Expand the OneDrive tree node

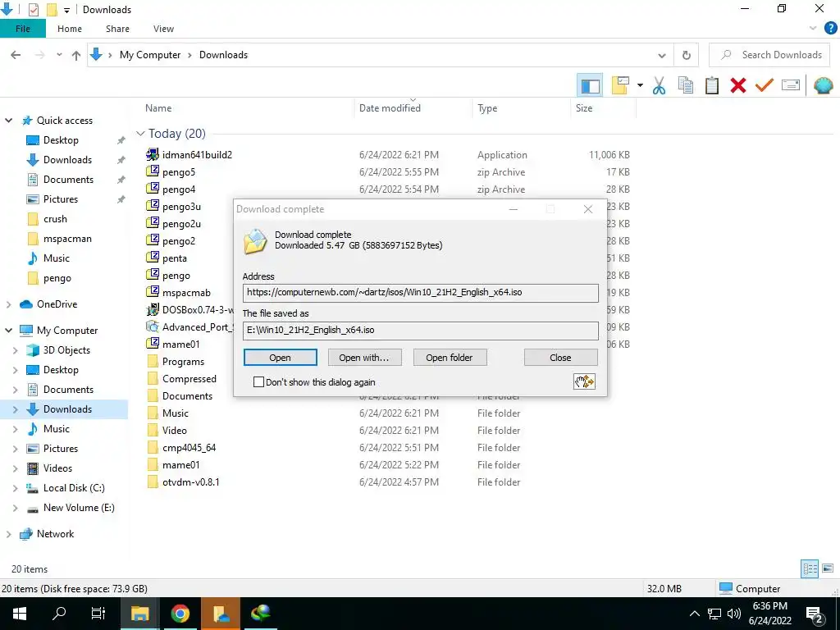[8, 304]
